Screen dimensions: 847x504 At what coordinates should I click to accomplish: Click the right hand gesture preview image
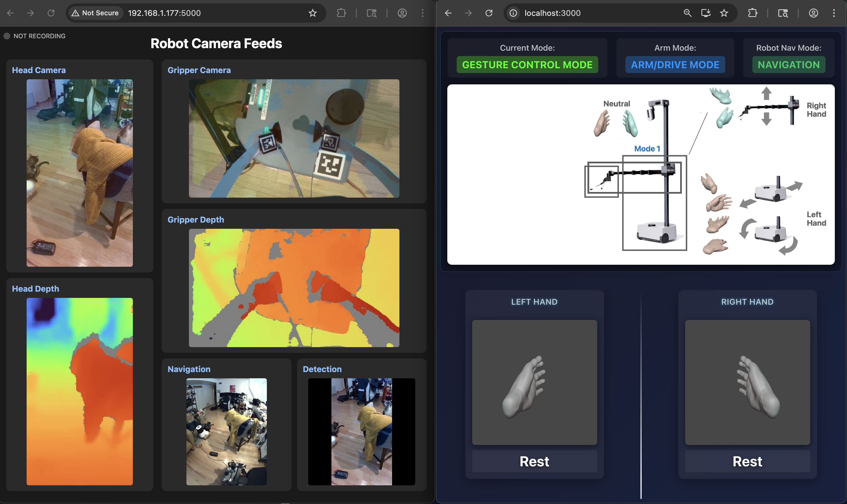coord(747,382)
